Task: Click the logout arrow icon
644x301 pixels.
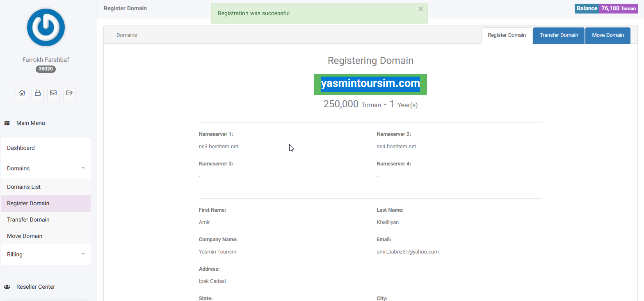Action: point(69,93)
